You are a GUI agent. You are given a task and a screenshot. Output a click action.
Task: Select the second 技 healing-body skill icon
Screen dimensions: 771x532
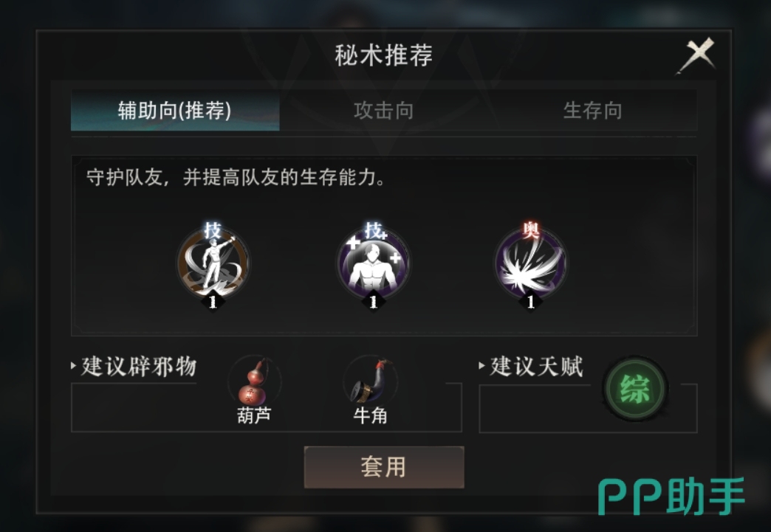point(373,264)
